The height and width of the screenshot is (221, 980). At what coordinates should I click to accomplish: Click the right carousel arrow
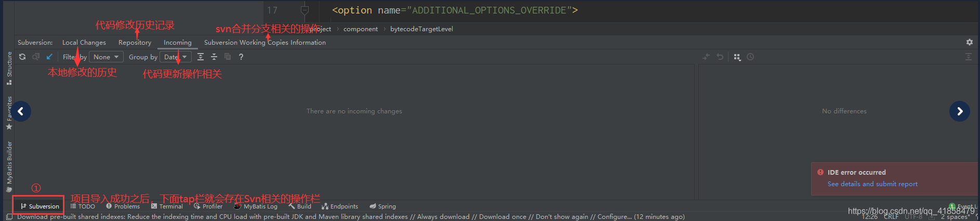tap(959, 111)
